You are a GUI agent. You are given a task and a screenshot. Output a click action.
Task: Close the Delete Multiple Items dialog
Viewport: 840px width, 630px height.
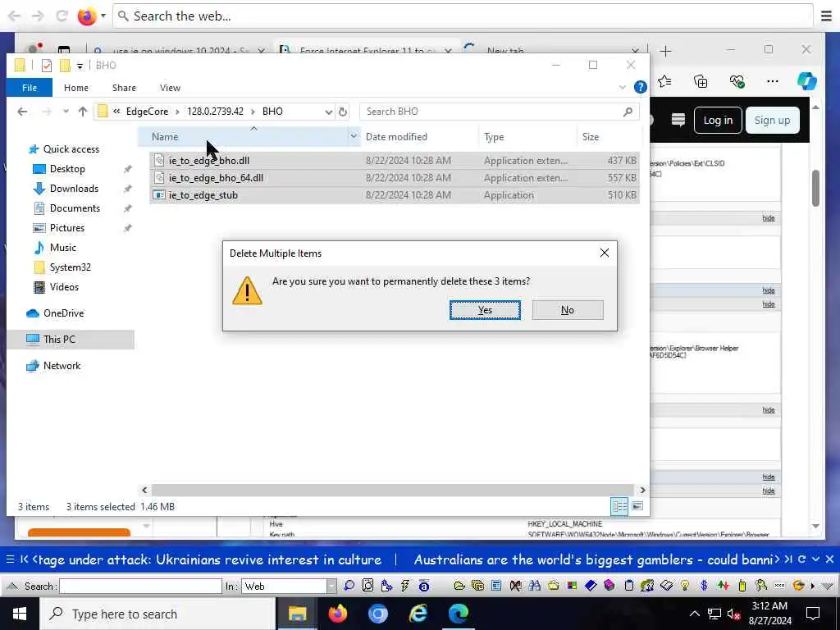tap(605, 253)
